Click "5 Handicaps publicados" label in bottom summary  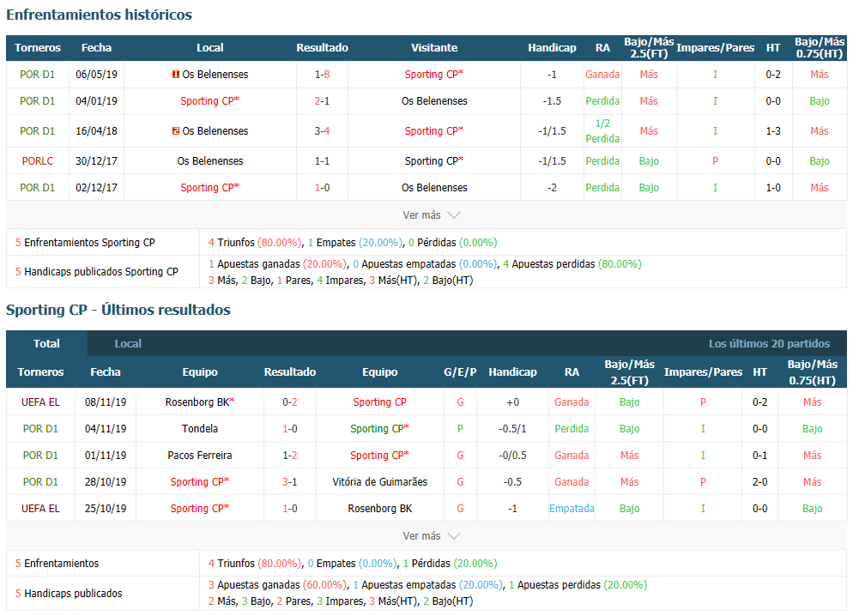69,594
